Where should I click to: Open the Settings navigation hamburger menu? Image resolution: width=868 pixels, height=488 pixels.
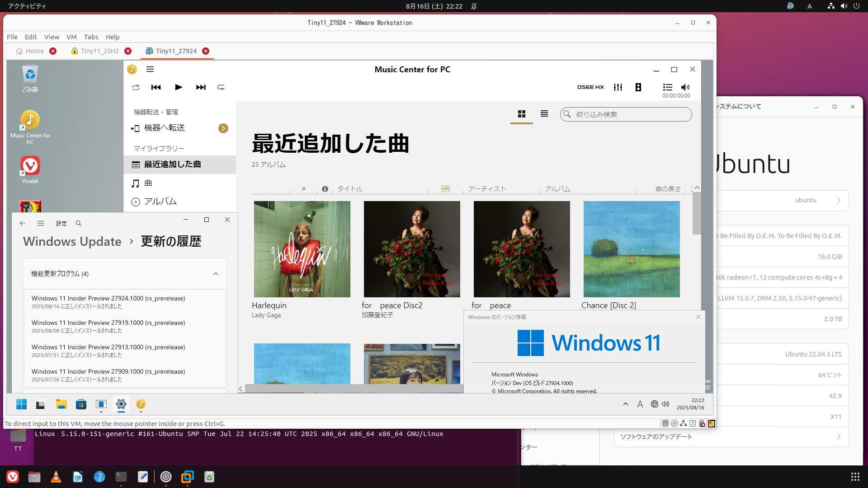41,223
